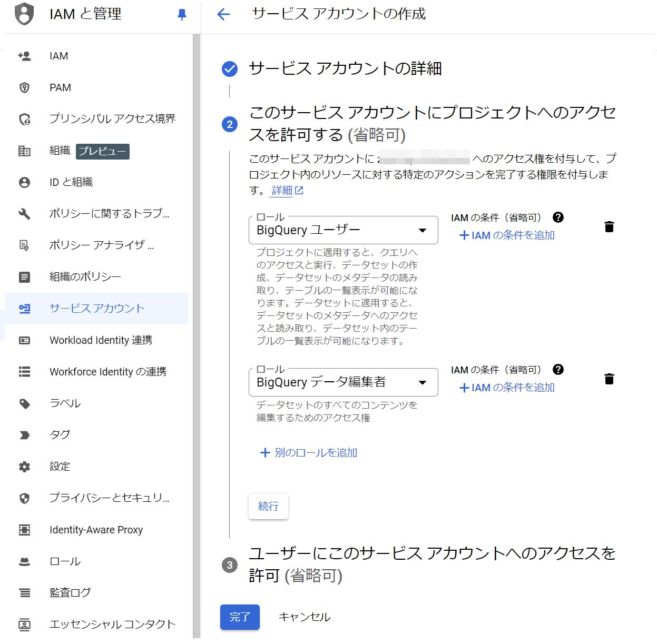Screen dimensions: 657x644
Task: Click the エッセンシャル コンタクト icon
Action: pyautogui.click(x=24, y=625)
